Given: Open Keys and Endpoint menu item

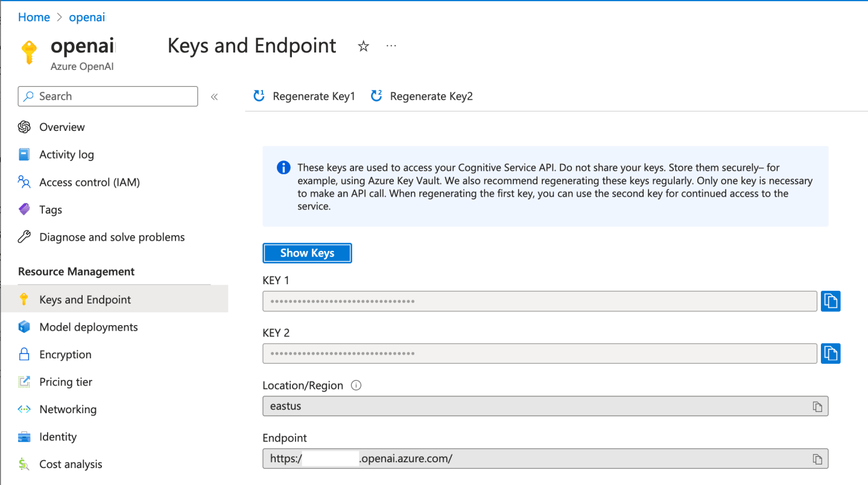Looking at the screenshot, I should (x=115, y=299).
